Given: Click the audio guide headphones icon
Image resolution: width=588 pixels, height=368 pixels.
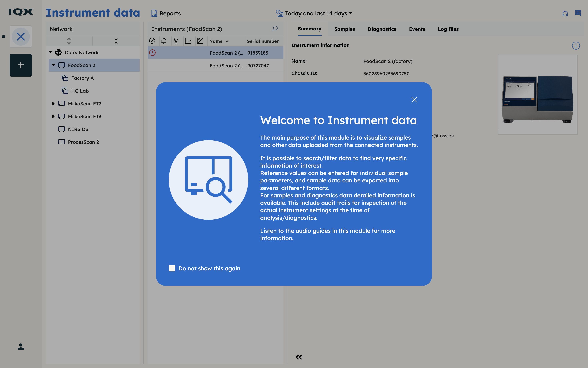Looking at the screenshot, I should [565, 14].
